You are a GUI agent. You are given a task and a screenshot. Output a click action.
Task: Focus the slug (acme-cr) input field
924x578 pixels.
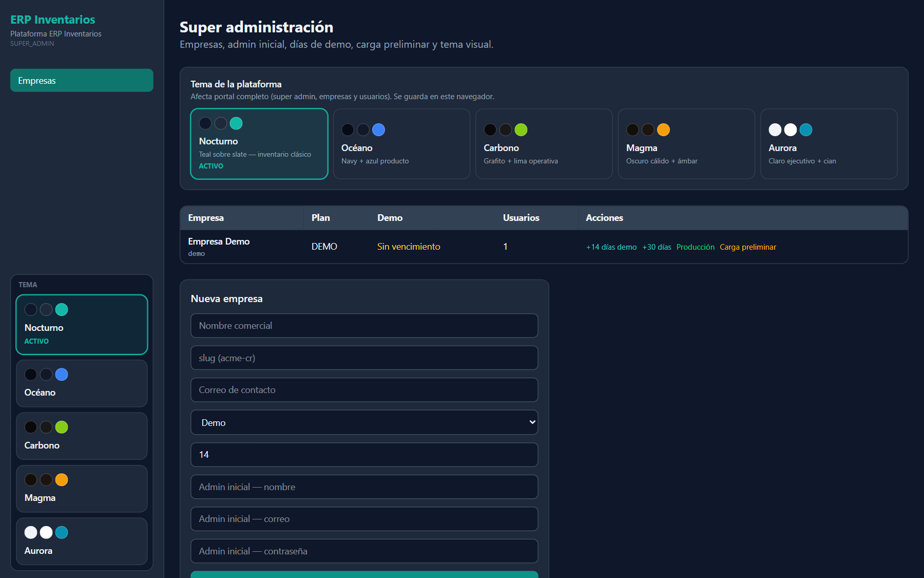(x=364, y=358)
